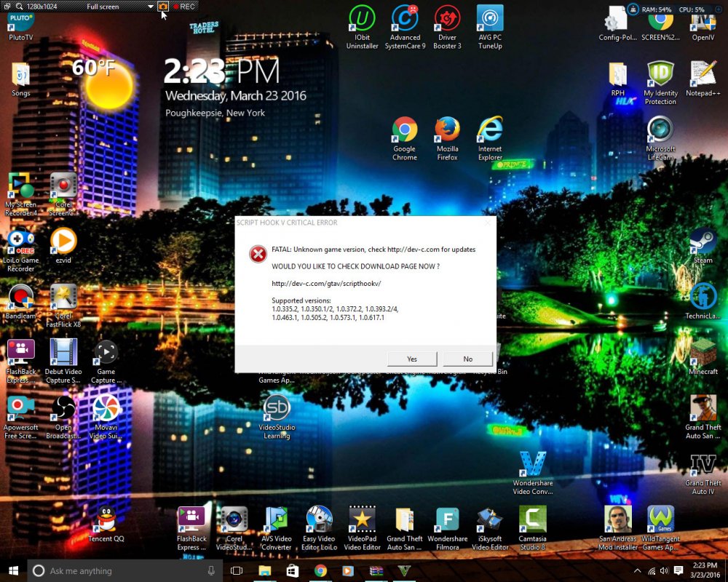Image resolution: width=728 pixels, height=582 pixels.
Task: Open Windows Store from the taskbar
Action: click(x=293, y=570)
